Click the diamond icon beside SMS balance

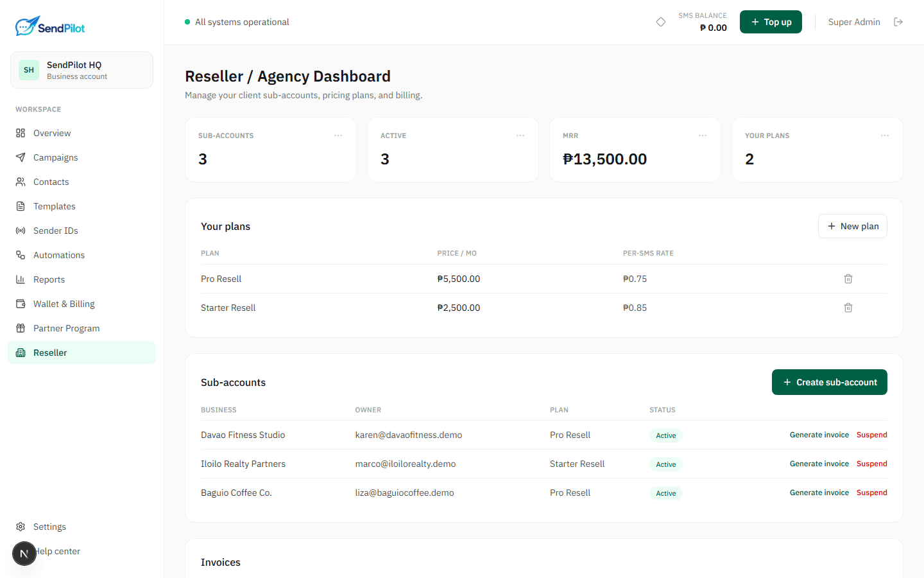coord(661,22)
